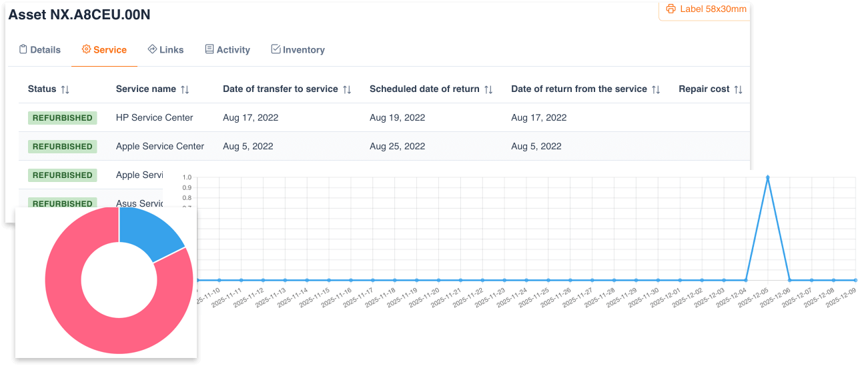Screen dimensions: 868x366
Task: Click the line chart peak on 2025-12-05
Action: (x=767, y=178)
